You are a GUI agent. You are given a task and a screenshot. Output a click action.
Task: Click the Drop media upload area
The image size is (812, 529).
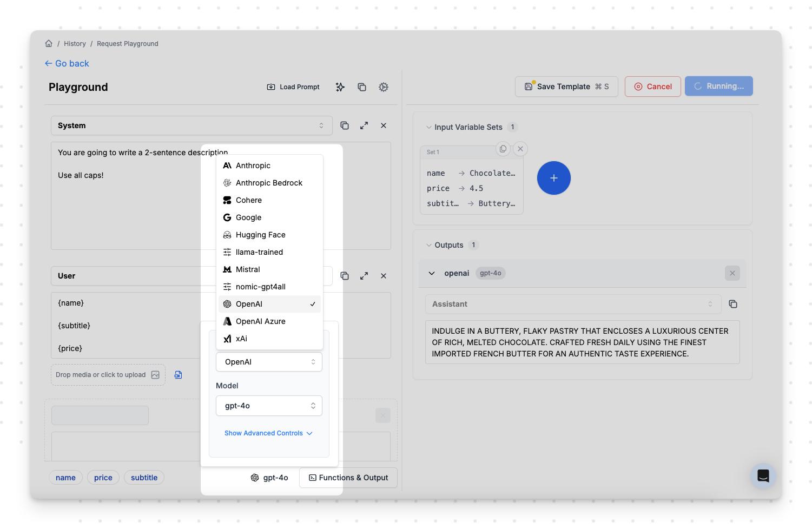coord(108,375)
